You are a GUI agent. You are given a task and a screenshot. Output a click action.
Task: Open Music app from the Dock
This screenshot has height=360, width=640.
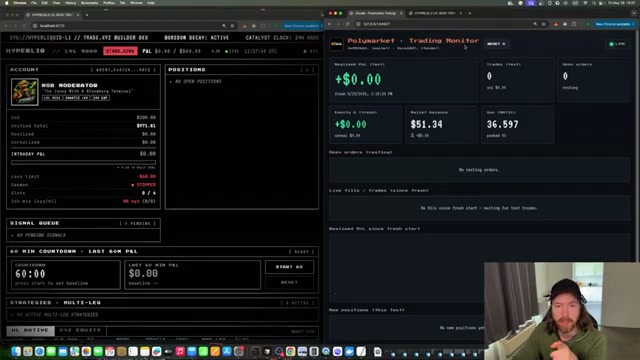click(x=180, y=351)
